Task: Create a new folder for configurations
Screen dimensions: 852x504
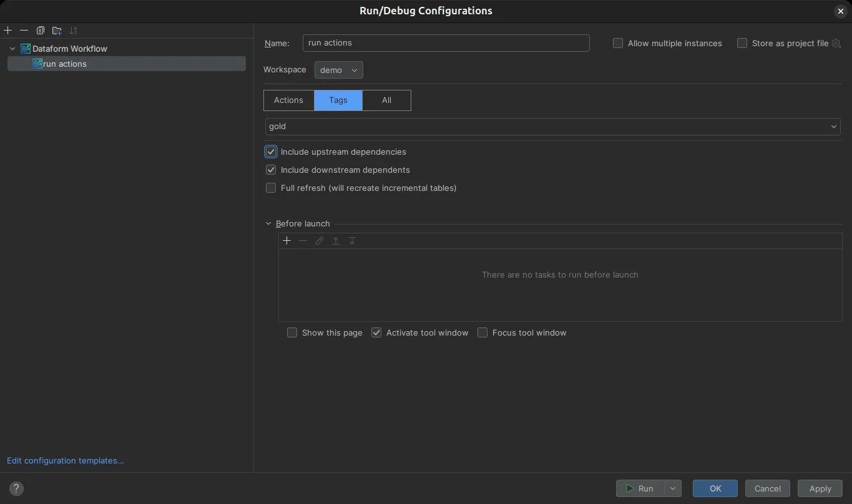Action: coord(57,31)
